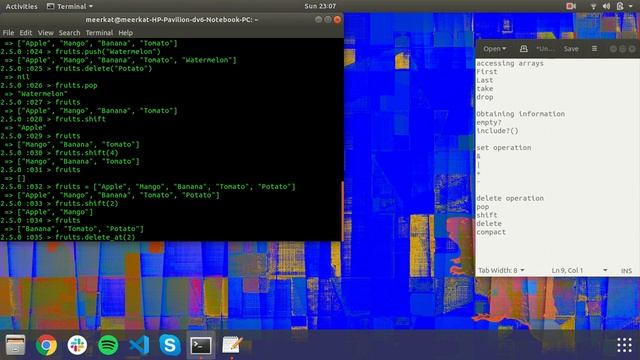The width and height of the screenshot is (640, 360).
Task: Open Spotify from the dock
Action: [x=108, y=345]
